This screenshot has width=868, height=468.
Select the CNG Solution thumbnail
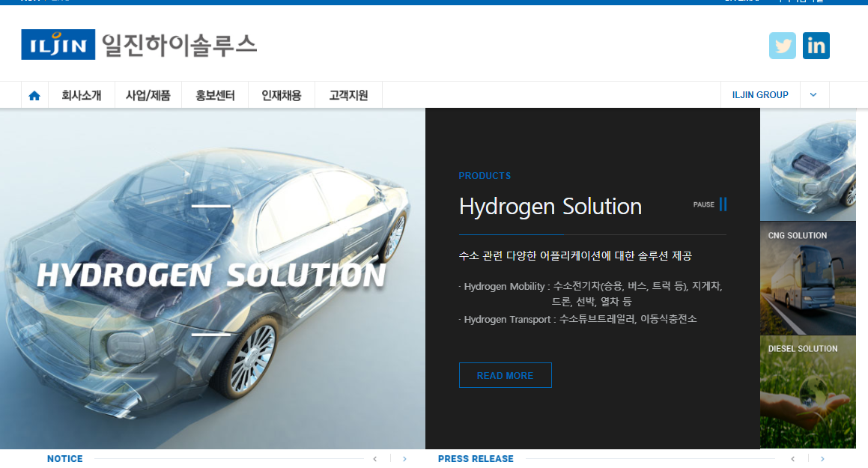click(x=807, y=279)
